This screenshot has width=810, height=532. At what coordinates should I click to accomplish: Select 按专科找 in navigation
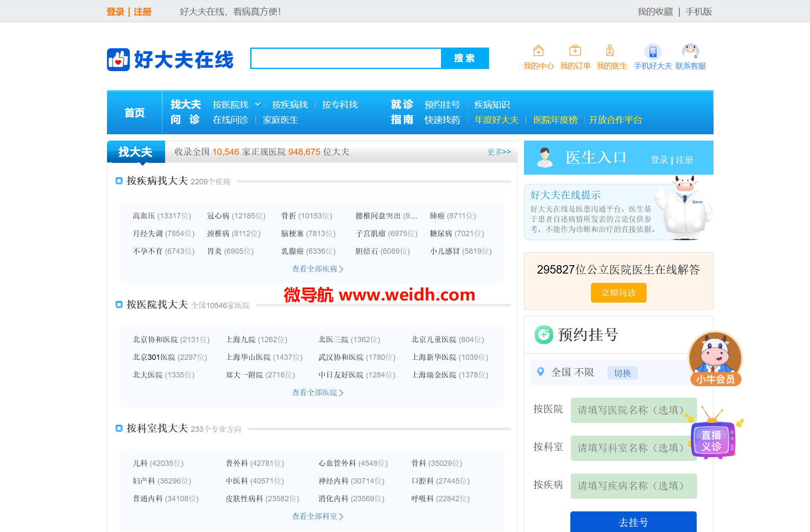(340, 104)
